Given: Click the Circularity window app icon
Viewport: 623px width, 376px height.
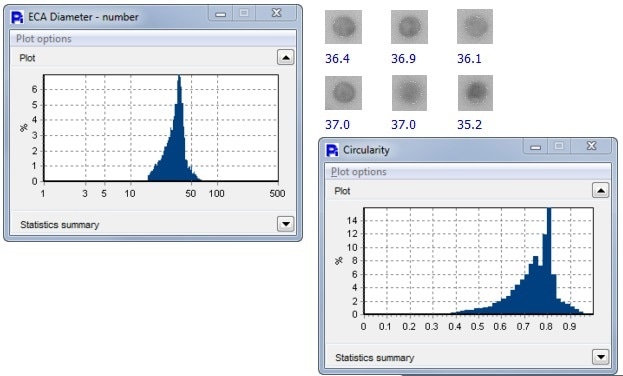Looking at the screenshot, I should pos(332,150).
